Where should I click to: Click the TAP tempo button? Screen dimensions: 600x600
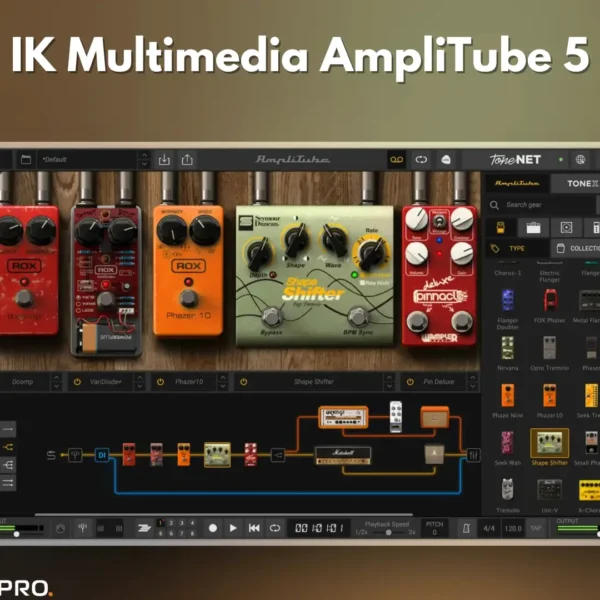(x=536, y=528)
